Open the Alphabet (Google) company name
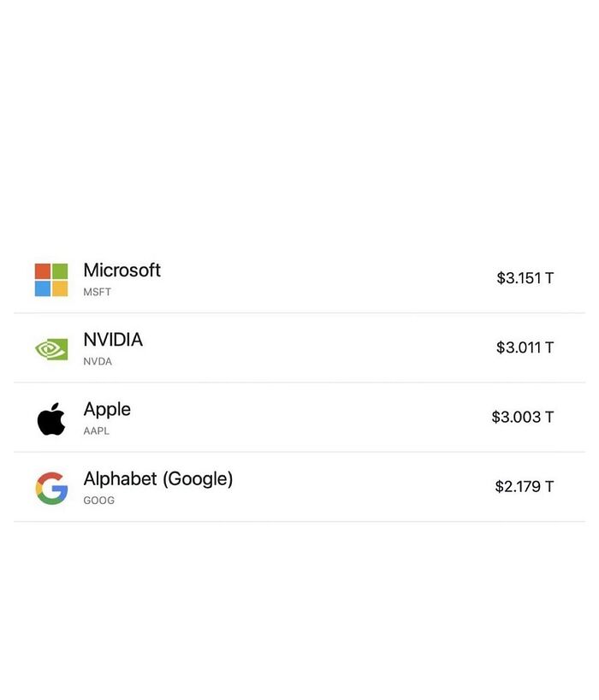599x700 pixels. [157, 478]
